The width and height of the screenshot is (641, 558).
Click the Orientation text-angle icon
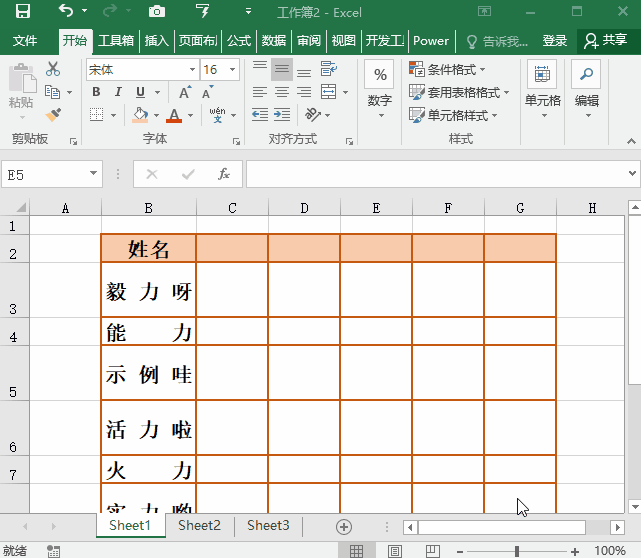[x=313, y=115]
